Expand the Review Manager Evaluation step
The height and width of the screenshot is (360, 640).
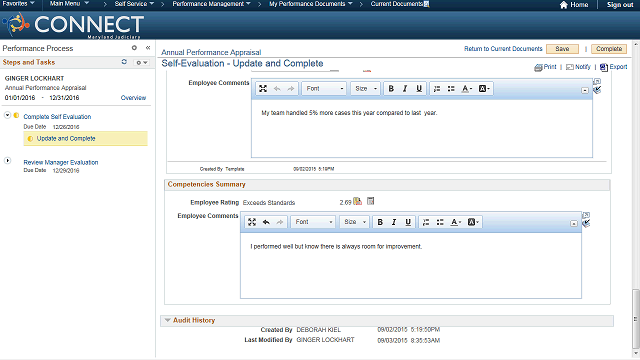pos(7,160)
